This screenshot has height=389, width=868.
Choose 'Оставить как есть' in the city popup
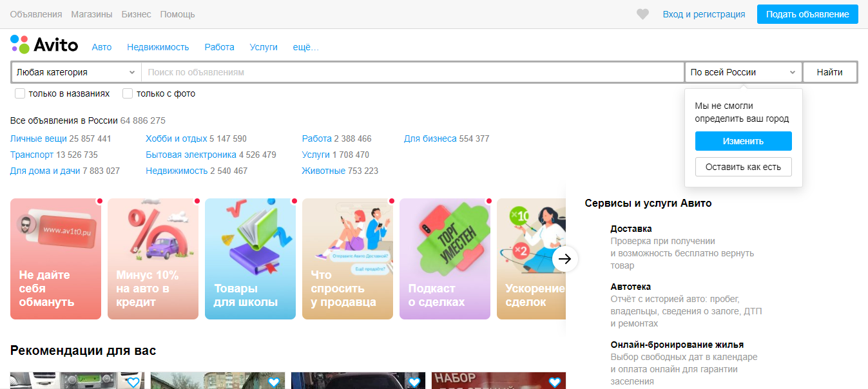[744, 167]
